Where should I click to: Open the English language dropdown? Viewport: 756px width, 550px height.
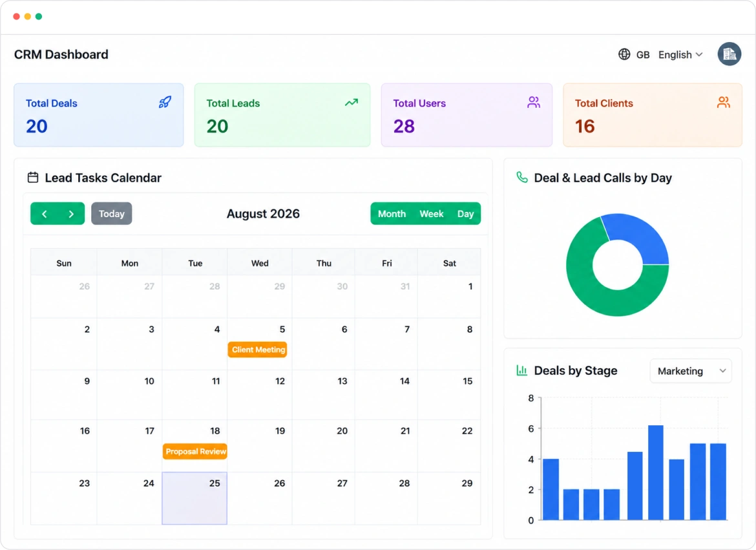680,54
